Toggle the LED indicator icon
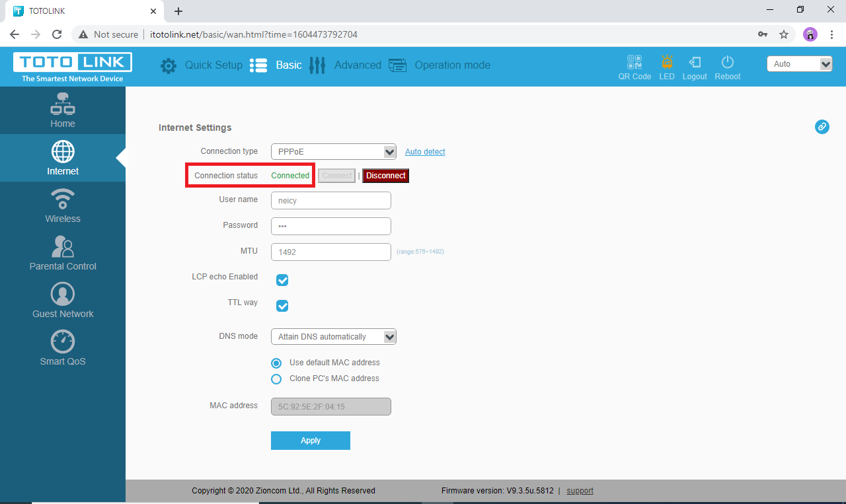Image resolution: width=846 pixels, height=504 pixels. tap(667, 63)
